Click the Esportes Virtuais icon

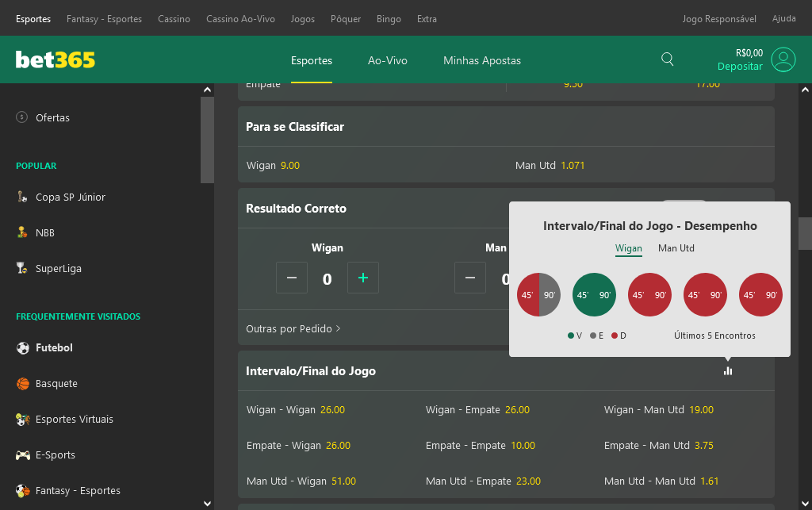pos(23,420)
